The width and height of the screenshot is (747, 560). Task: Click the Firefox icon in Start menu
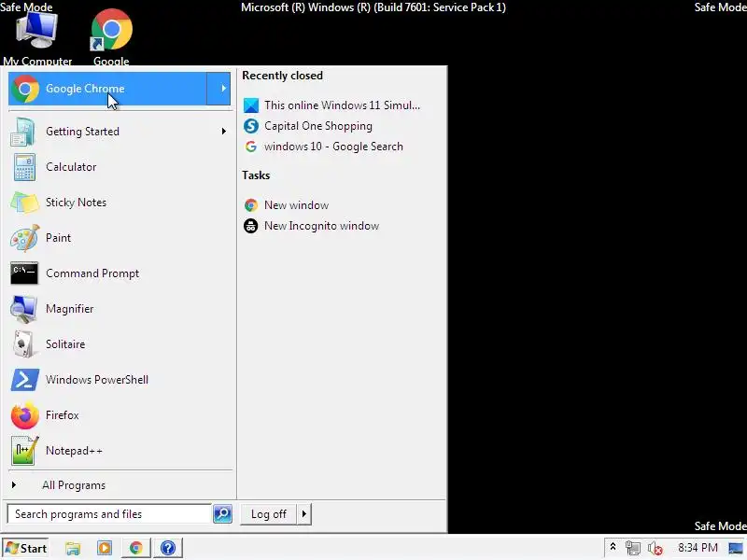25,415
